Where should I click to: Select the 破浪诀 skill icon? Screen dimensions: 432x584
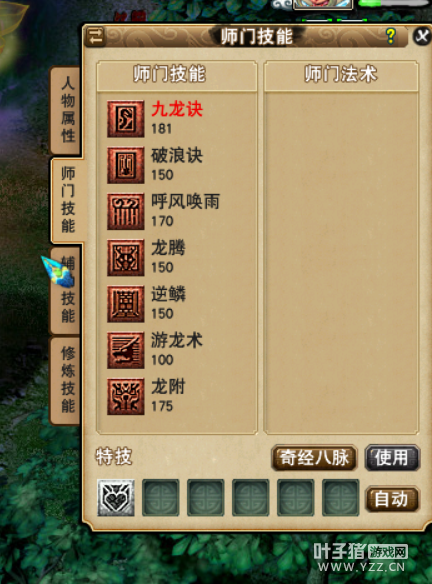(x=126, y=165)
